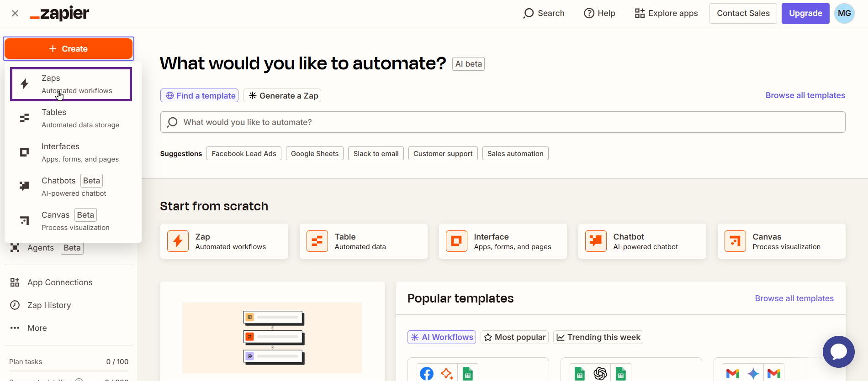Open Browse all templates link near Popular templates
The width and height of the screenshot is (868, 381).
click(794, 298)
